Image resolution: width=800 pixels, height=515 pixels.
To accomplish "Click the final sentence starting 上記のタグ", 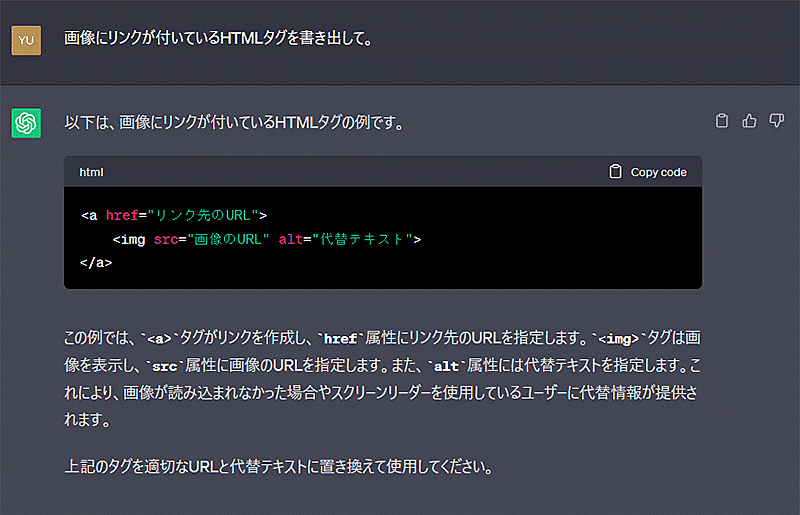I will [x=278, y=467].
